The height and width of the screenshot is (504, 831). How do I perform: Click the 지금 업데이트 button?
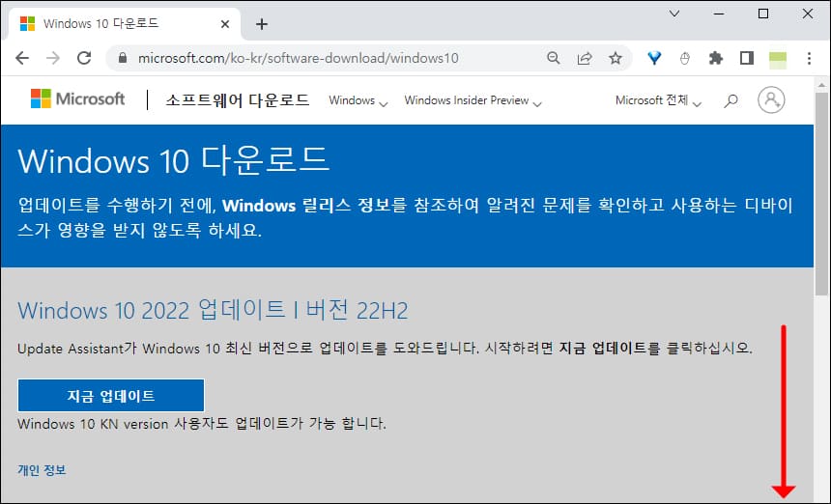(x=111, y=396)
